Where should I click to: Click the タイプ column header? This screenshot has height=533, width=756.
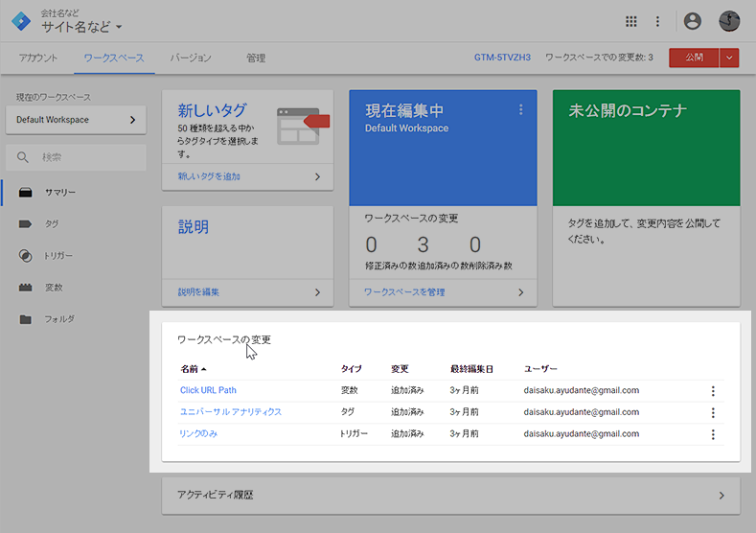(351, 369)
